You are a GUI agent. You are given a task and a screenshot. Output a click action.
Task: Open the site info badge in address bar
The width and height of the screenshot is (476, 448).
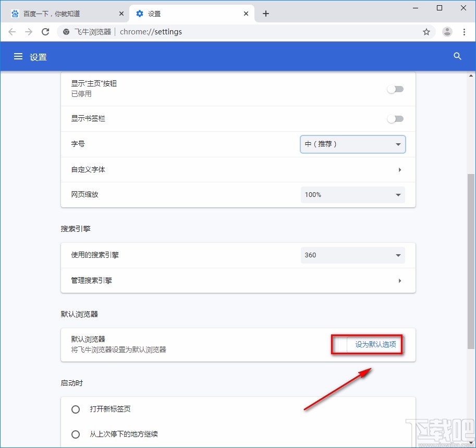[66, 32]
